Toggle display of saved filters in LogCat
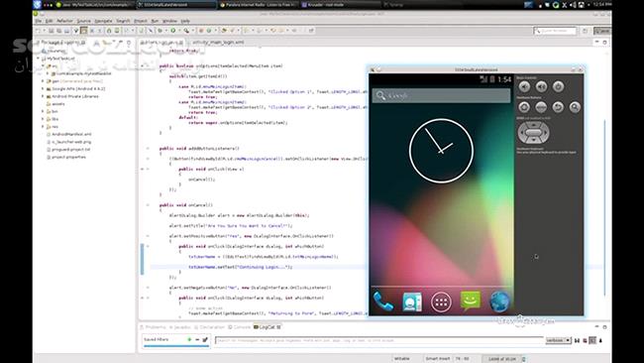 (592, 340)
